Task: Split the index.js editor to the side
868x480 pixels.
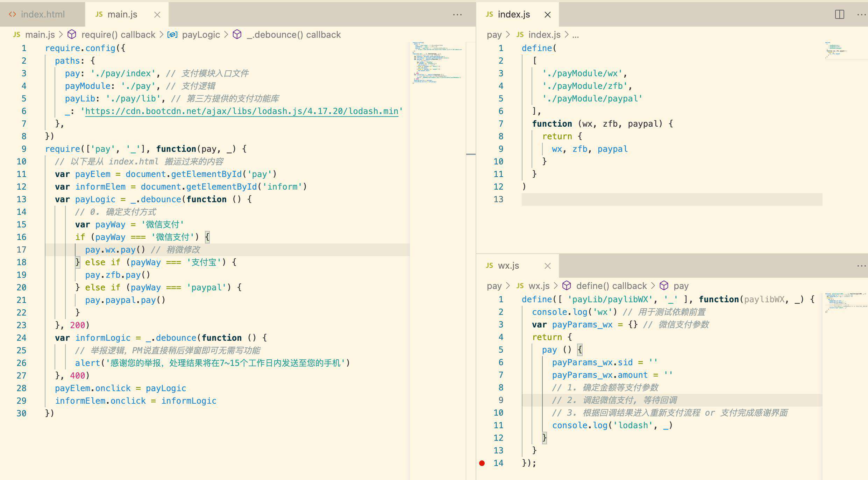Action: [x=839, y=15]
